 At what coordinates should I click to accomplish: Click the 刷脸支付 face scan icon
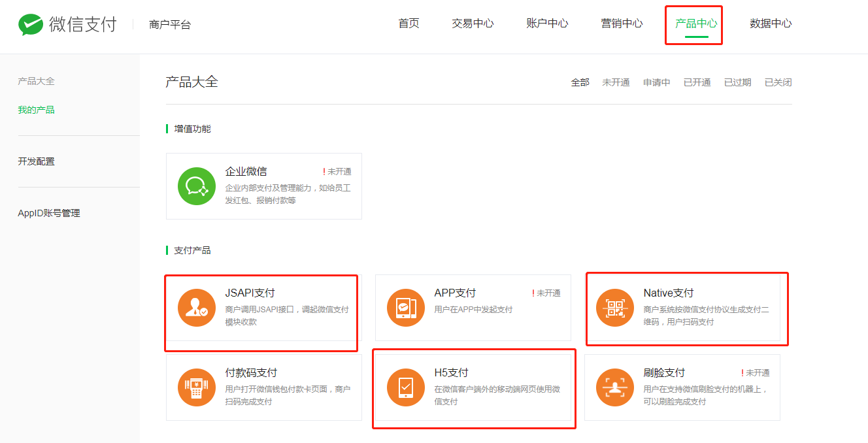(615, 387)
